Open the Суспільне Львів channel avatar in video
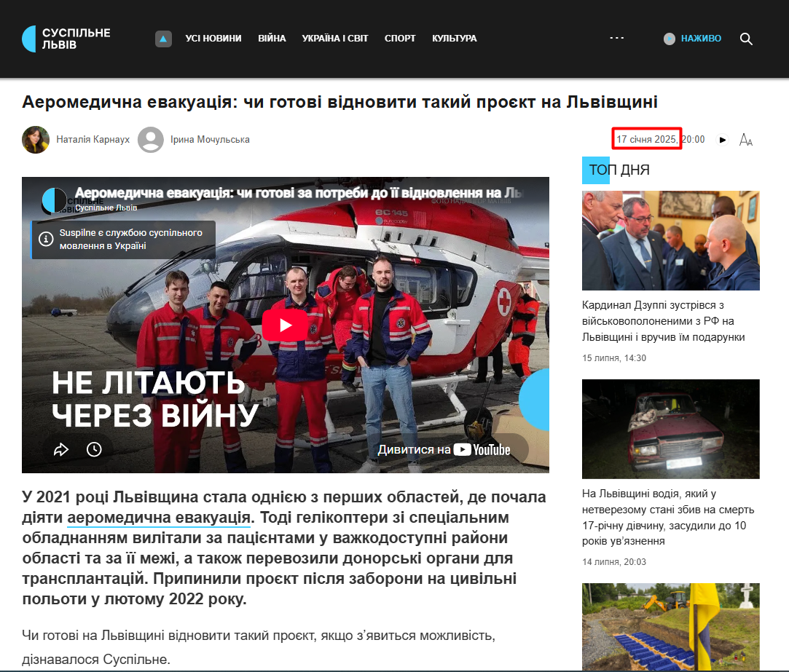 (x=55, y=201)
